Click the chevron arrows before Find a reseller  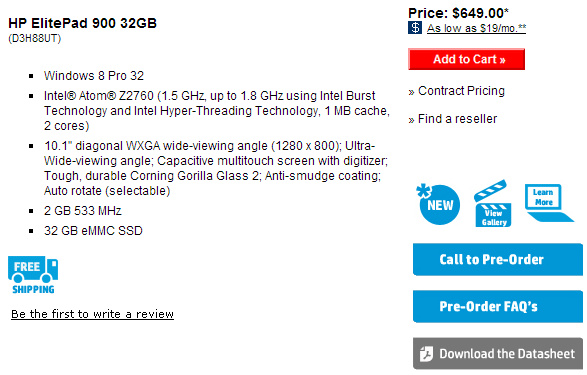pyautogui.click(x=411, y=120)
